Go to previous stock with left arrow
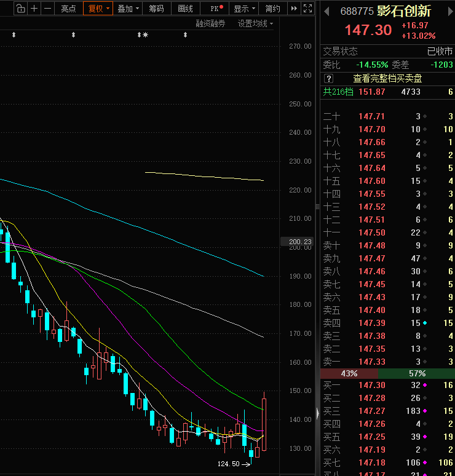This screenshot has width=455, height=476. (x=326, y=12)
